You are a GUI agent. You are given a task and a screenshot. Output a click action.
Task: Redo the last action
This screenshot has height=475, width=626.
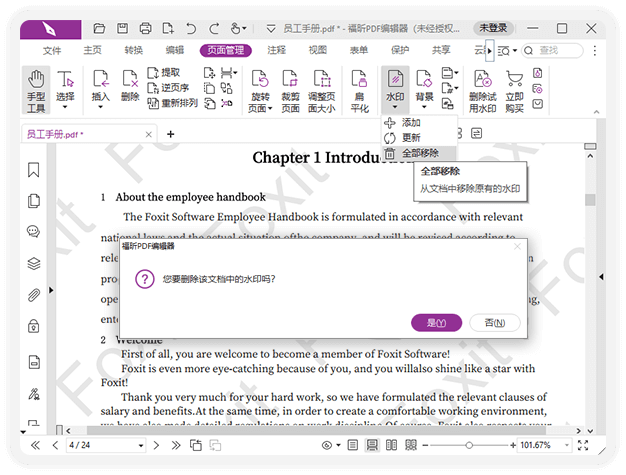click(214, 28)
